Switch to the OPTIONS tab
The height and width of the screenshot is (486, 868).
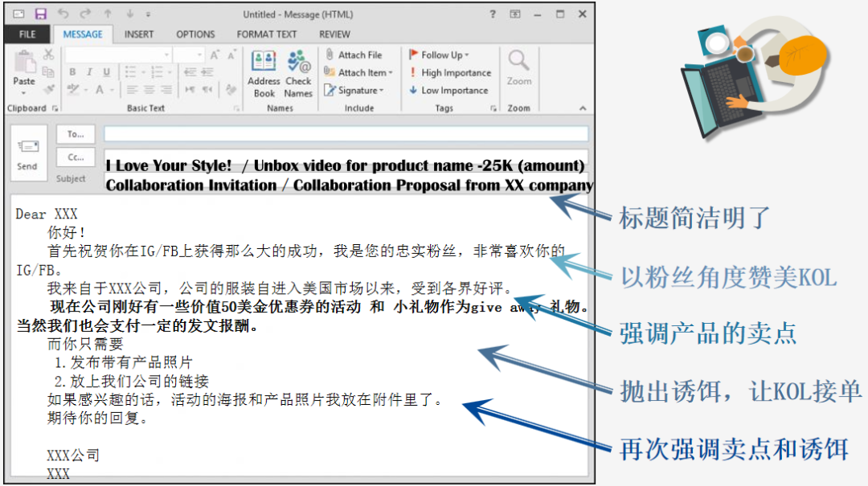click(x=195, y=35)
